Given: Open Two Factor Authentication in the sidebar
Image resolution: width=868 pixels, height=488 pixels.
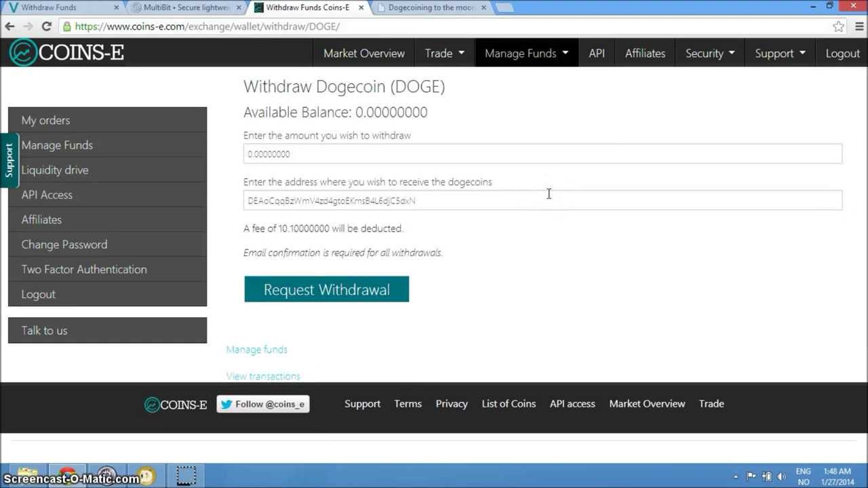Looking at the screenshot, I should click(x=107, y=269).
